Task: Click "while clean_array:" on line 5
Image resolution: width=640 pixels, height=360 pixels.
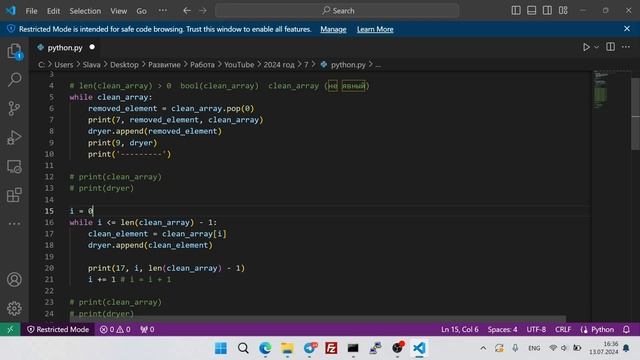Action: 111,97
